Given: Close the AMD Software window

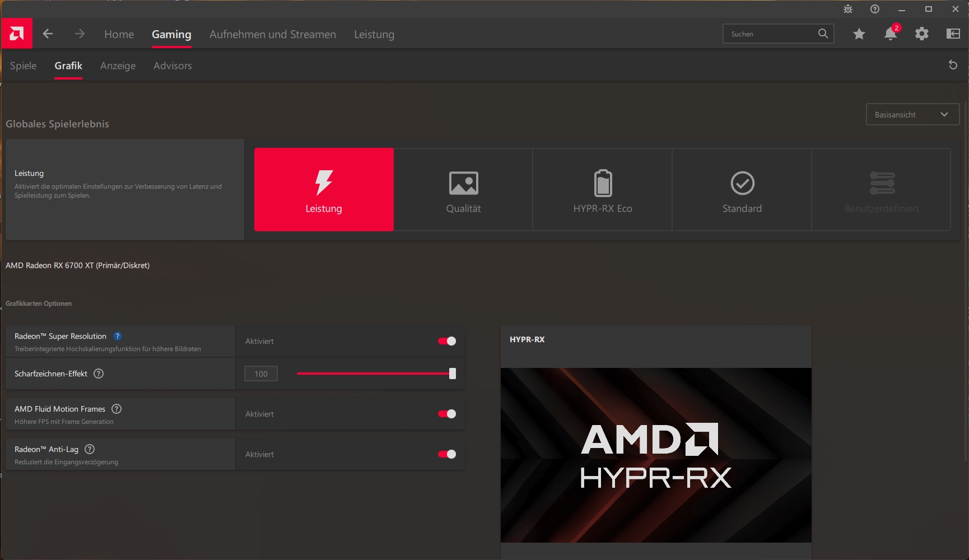Looking at the screenshot, I should 956,9.
